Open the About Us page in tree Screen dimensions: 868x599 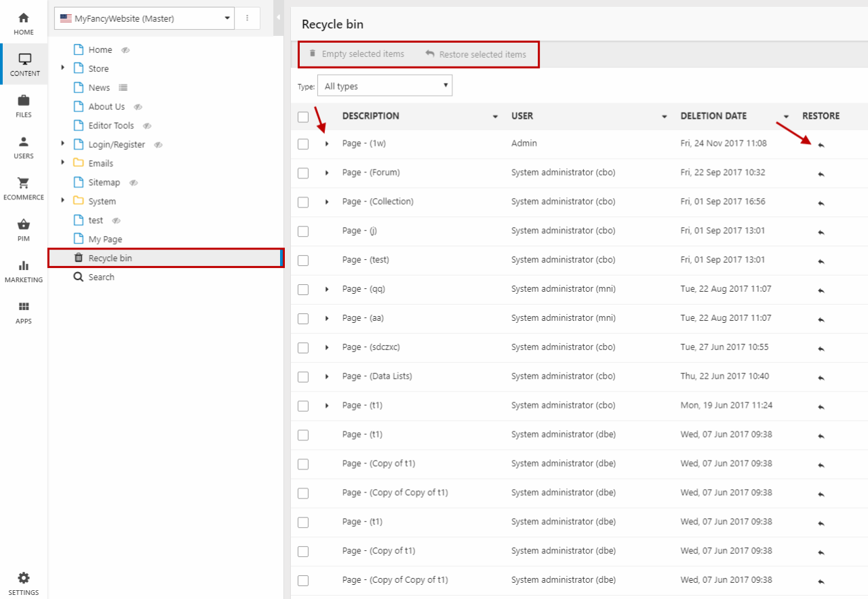pos(106,107)
